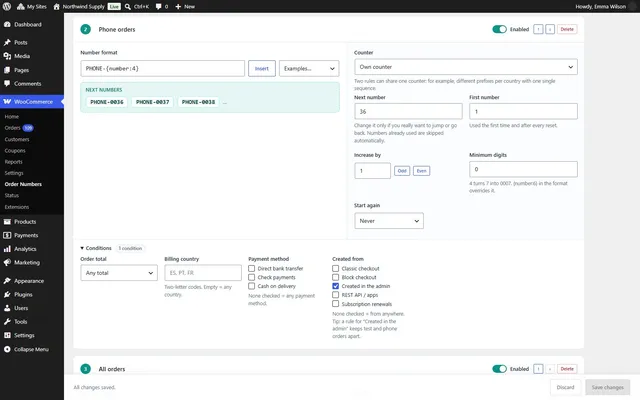Click the Insert button
This screenshot has height=400, width=640.
coord(262,69)
